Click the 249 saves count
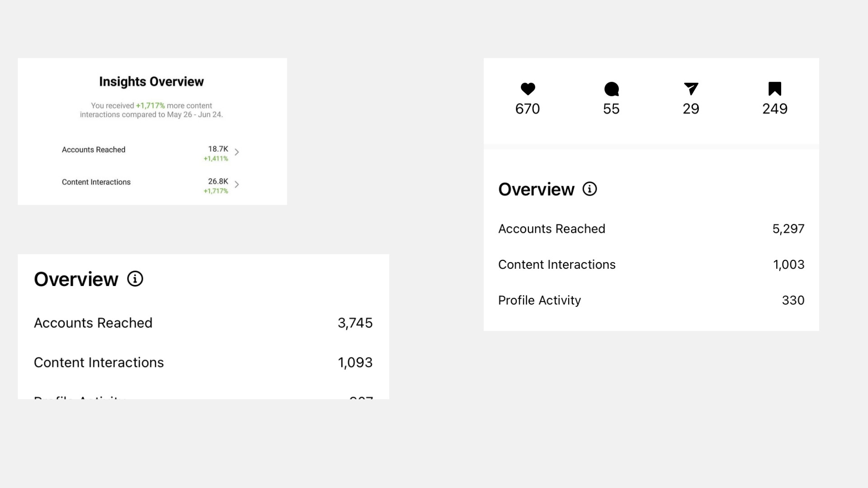The image size is (868, 488). [775, 109]
